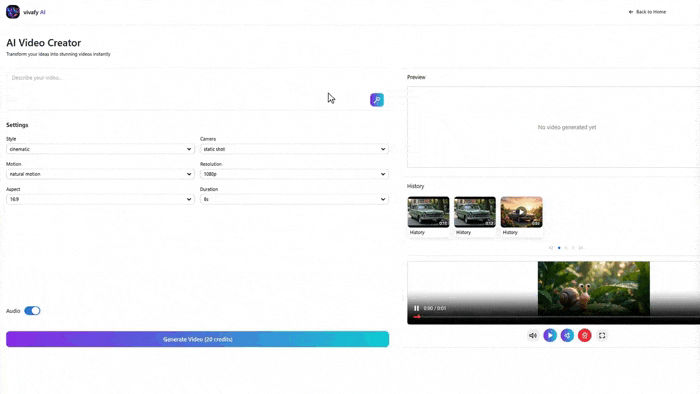Click the Settings section heading

coord(17,125)
